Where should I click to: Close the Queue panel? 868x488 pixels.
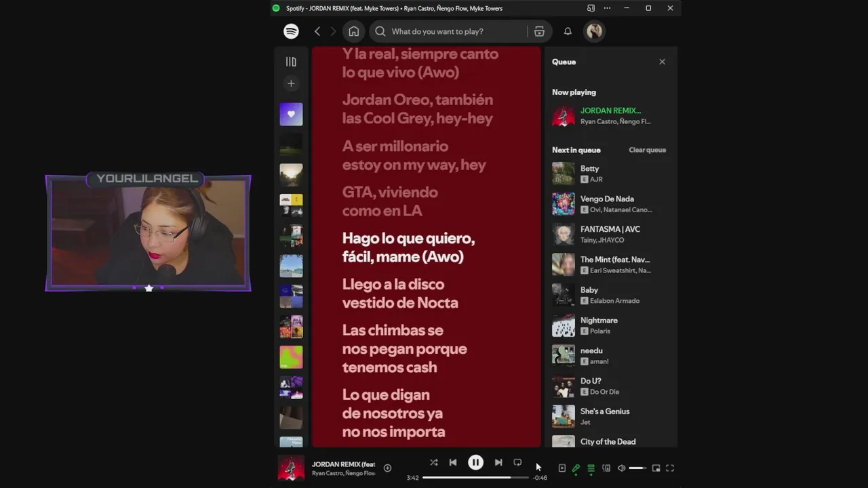[662, 62]
